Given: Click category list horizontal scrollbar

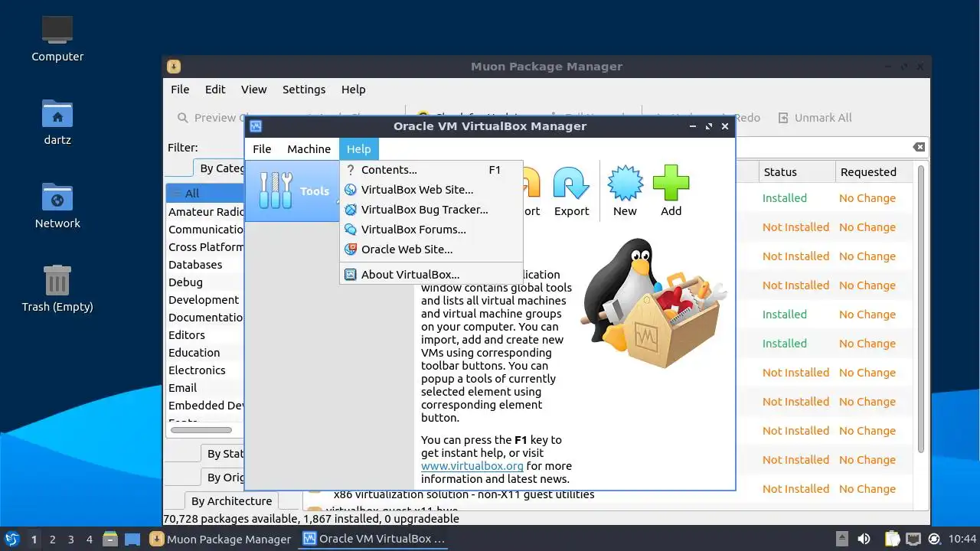Looking at the screenshot, I should (x=201, y=430).
